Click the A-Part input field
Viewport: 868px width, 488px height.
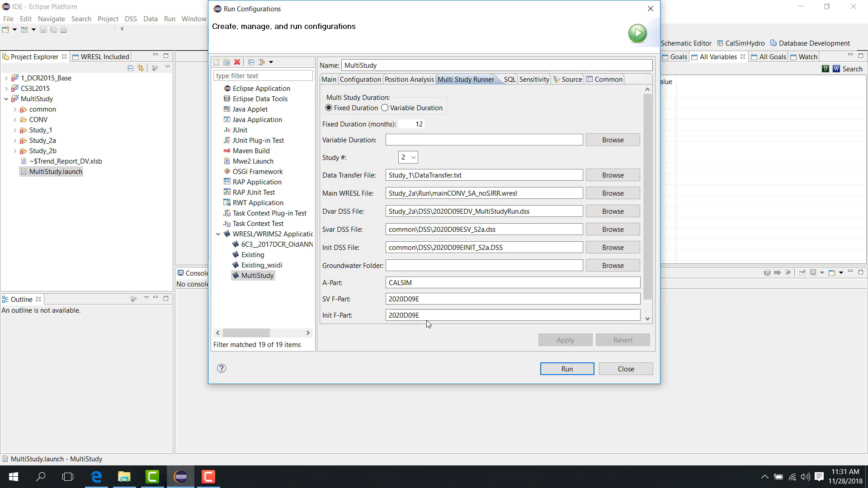[513, 282]
